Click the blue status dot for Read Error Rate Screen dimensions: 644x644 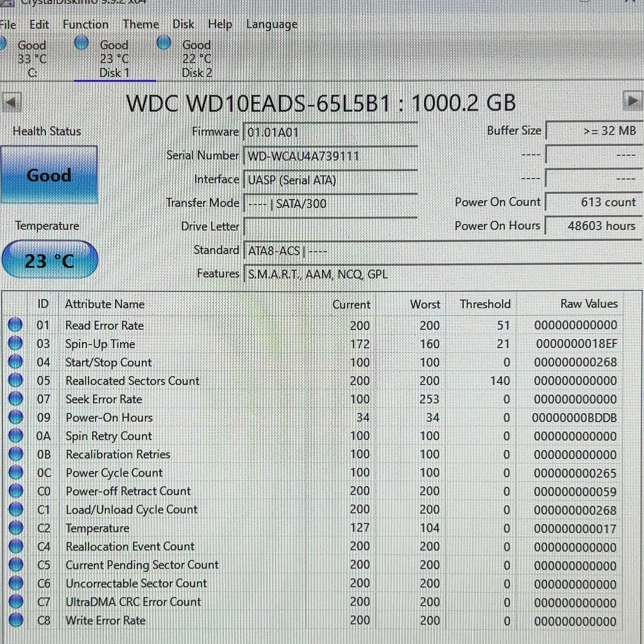click(16, 325)
